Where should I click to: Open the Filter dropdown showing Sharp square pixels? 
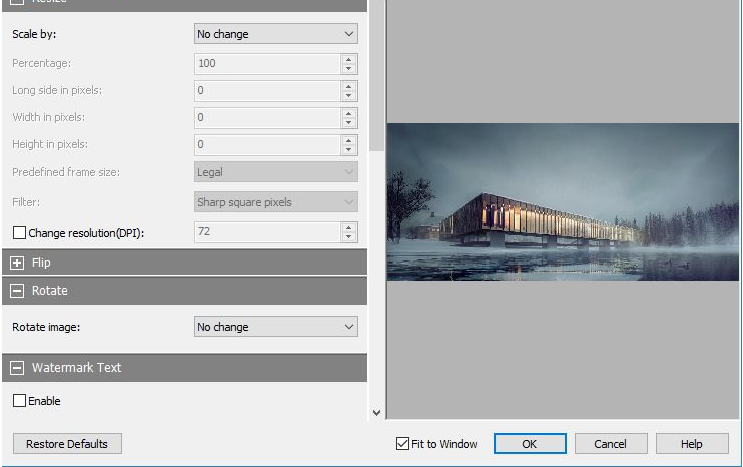tap(276, 202)
